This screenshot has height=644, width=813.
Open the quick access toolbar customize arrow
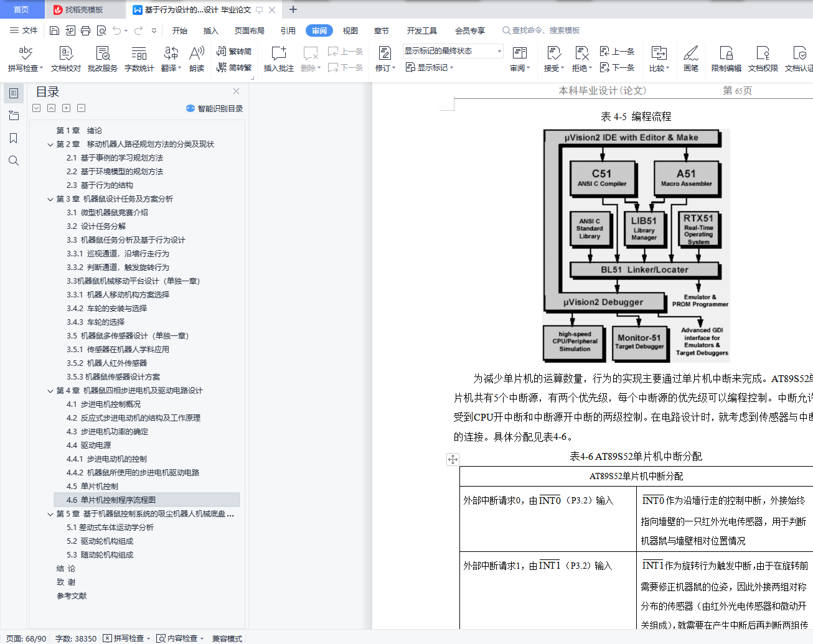(154, 30)
